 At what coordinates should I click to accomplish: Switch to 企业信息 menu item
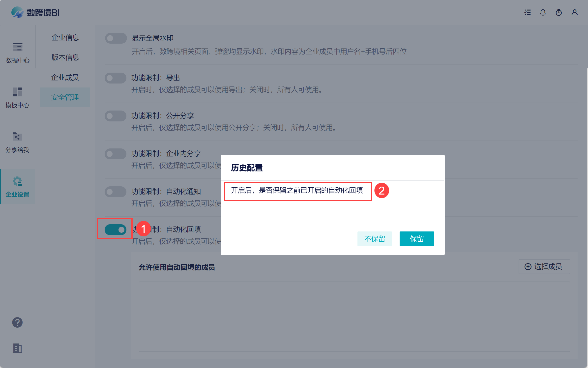(x=65, y=38)
